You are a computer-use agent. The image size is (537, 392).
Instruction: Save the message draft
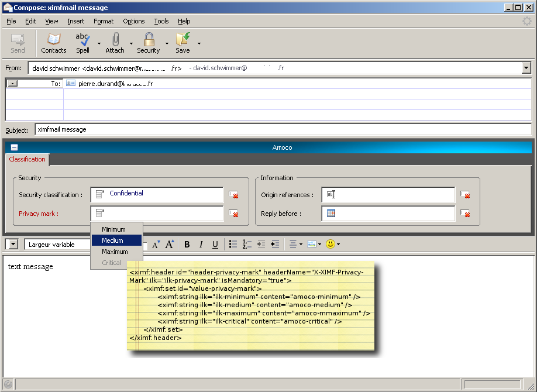tap(182, 42)
